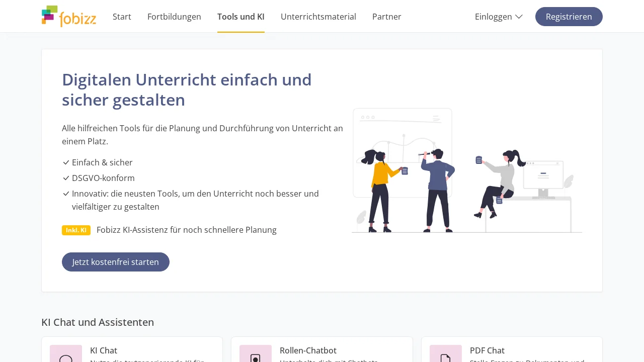The height and width of the screenshot is (362, 644).
Task: Click the fobizz logo
Action: coord(69,16)
